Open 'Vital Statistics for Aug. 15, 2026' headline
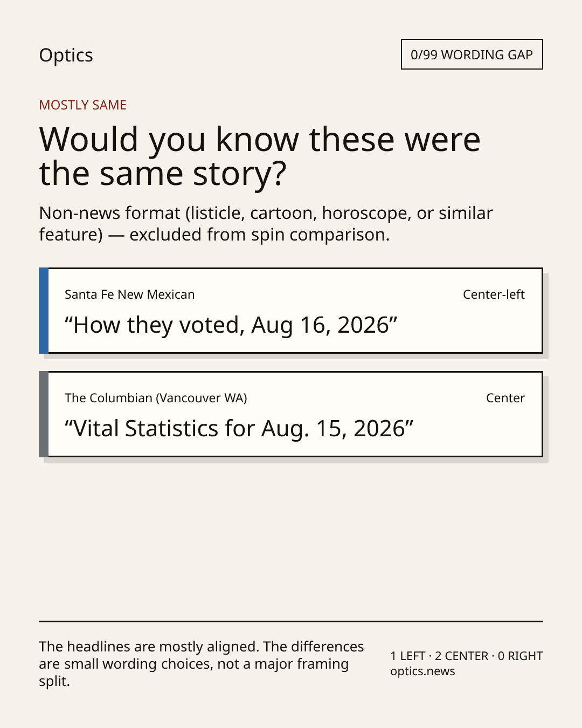This screenshot has height=728, width=582. click(239, 429)
